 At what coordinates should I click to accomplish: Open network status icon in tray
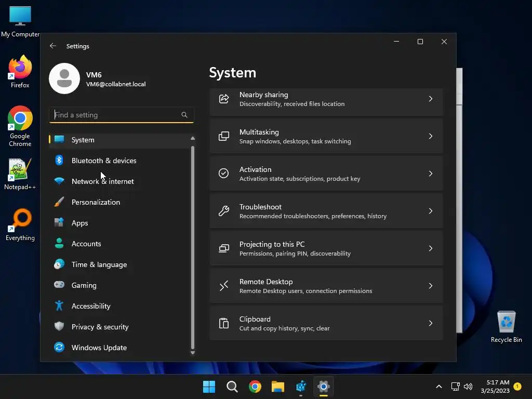455,387
